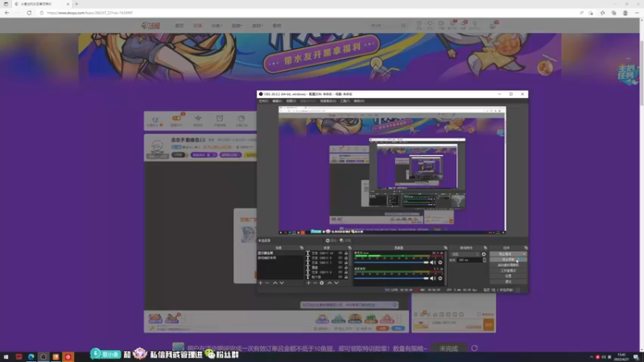644x362 pixels.
Task: Start virtual camera in OBS controls
Action: (x=508, y=265)
